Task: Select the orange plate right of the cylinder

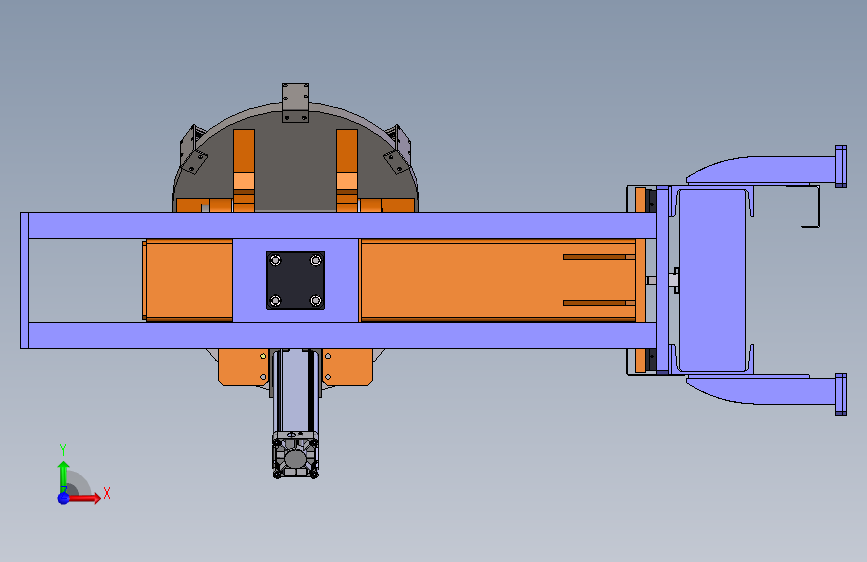Action: click(x=347, y=367)
